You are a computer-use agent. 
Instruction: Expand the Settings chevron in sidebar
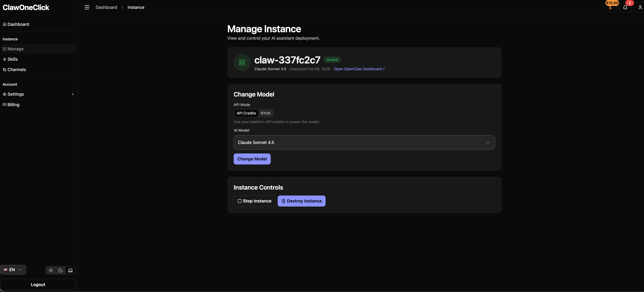(73, 94)
